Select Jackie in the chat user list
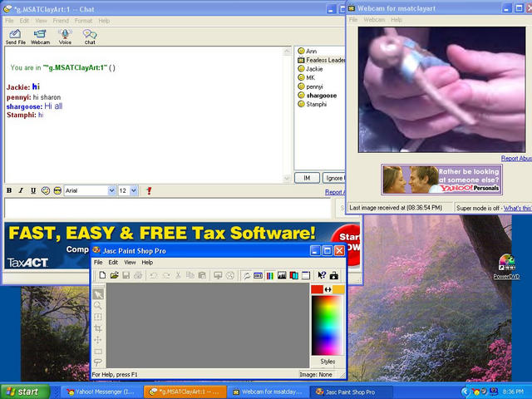Image resolution: width=532 pixels, height=399 pixels. (x=310, y=69)
